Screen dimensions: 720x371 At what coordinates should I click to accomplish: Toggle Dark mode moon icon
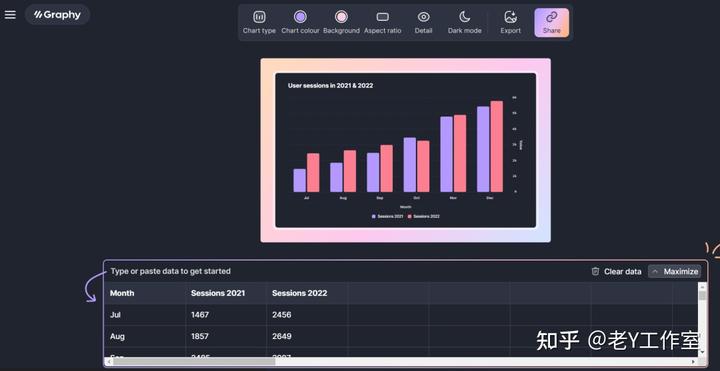tap(465, 17)
